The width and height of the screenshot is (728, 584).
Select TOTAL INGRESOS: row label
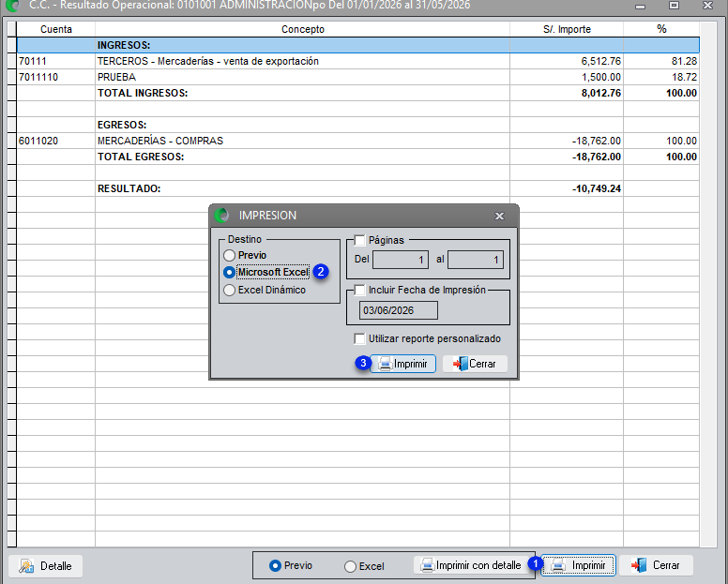143,93
